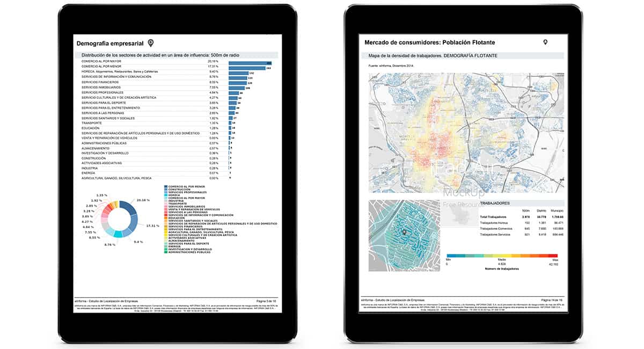Select the '500m' column header
Image resolution: width=644 pixels, height=349 pixels.
(525, 211)
